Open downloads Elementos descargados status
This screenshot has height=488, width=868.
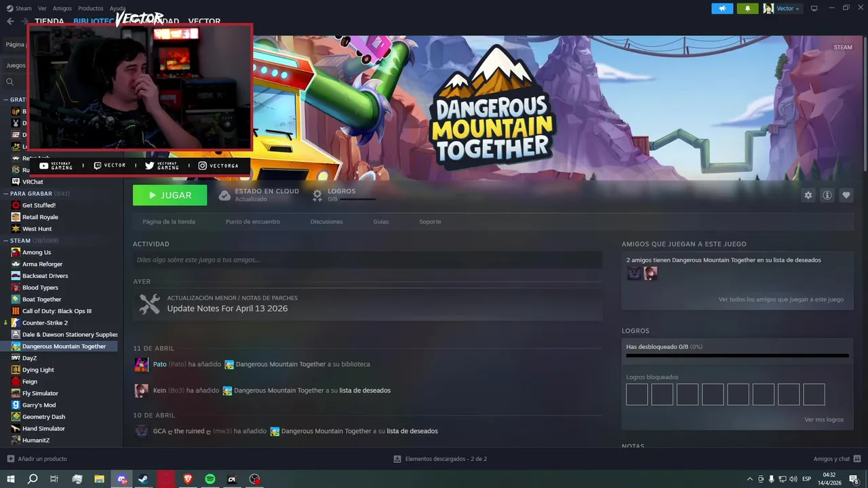coord(440,459)
